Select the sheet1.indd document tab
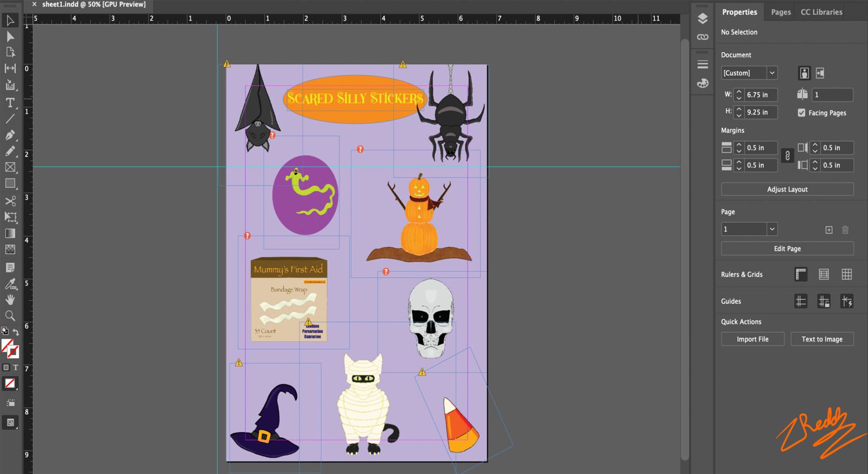This screenshot has height=474, width=868. click(94, 4)
